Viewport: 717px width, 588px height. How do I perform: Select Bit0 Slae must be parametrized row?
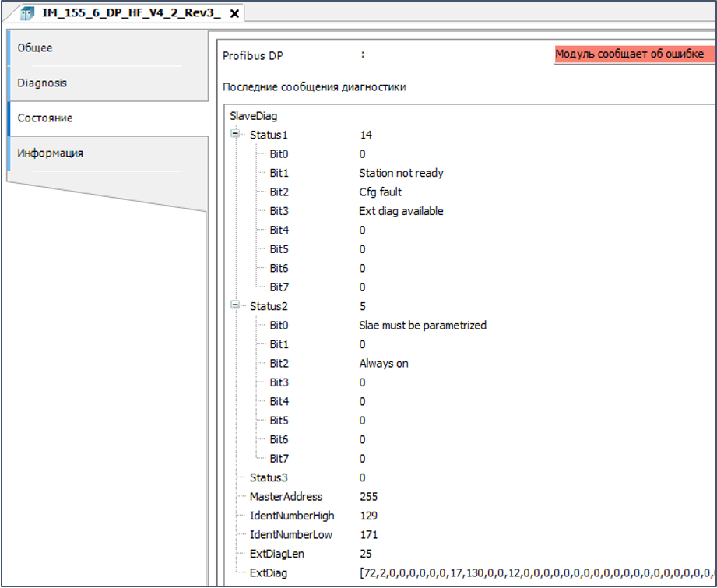422,326
